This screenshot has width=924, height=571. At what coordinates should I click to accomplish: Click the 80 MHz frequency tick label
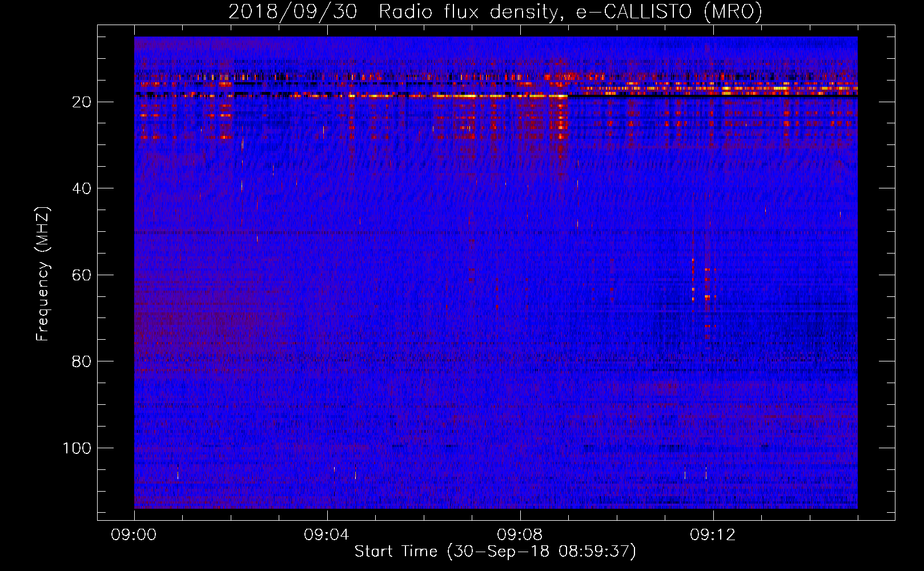[x=82, y=361]
